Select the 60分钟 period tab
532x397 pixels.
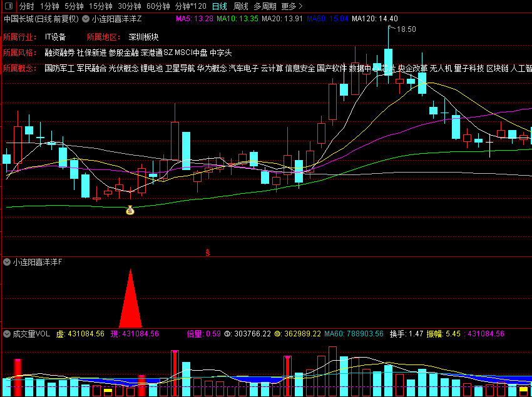(x=158, y=6)
